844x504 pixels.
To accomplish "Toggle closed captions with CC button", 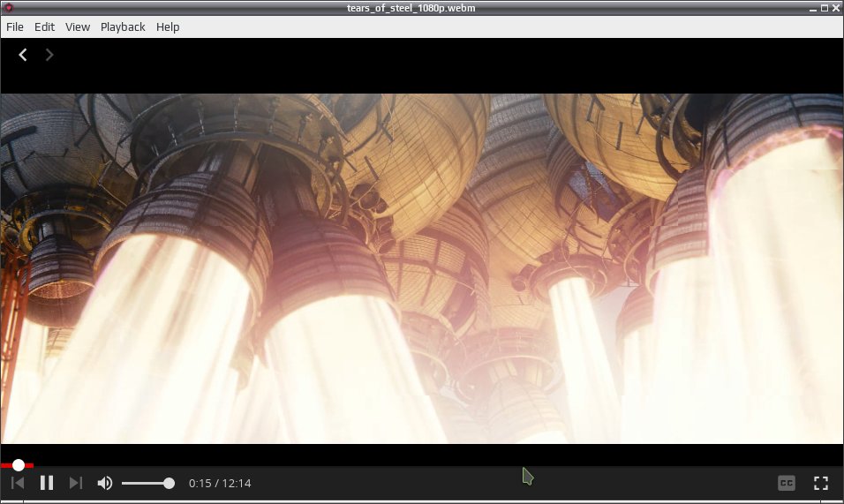I will point(787,483).
